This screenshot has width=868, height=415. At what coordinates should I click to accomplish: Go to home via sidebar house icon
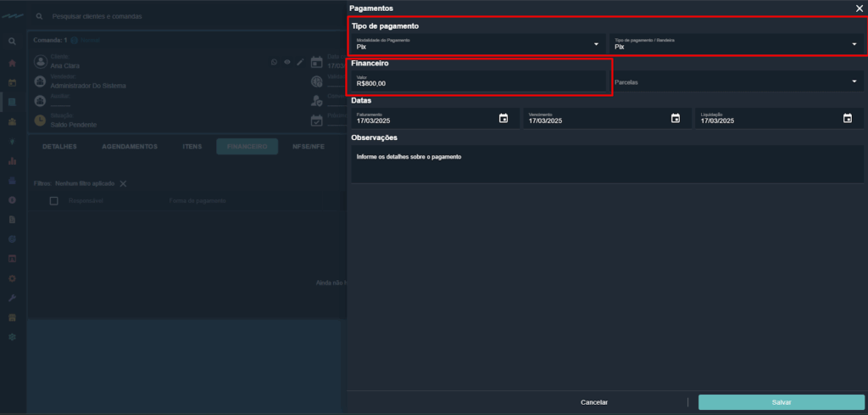point(12,63)
